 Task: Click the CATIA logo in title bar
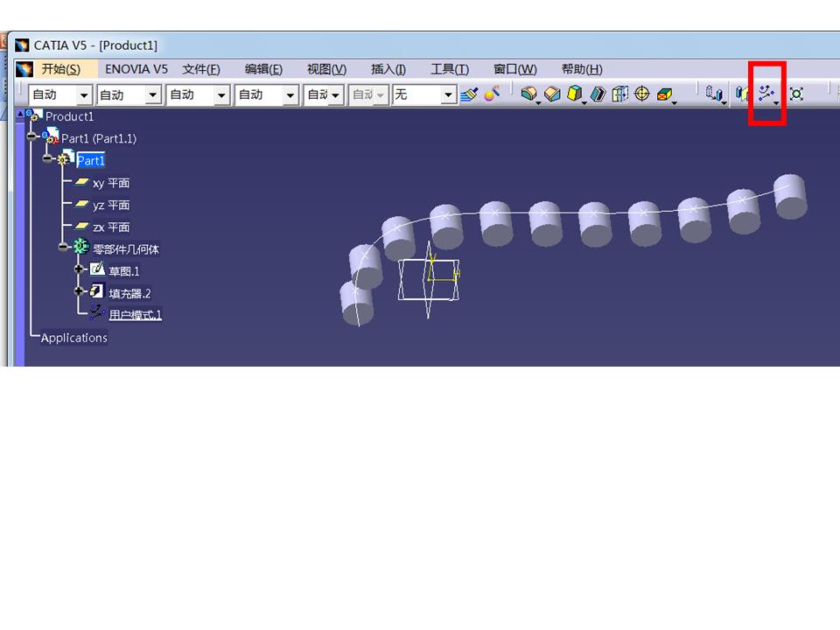(22, 45)
